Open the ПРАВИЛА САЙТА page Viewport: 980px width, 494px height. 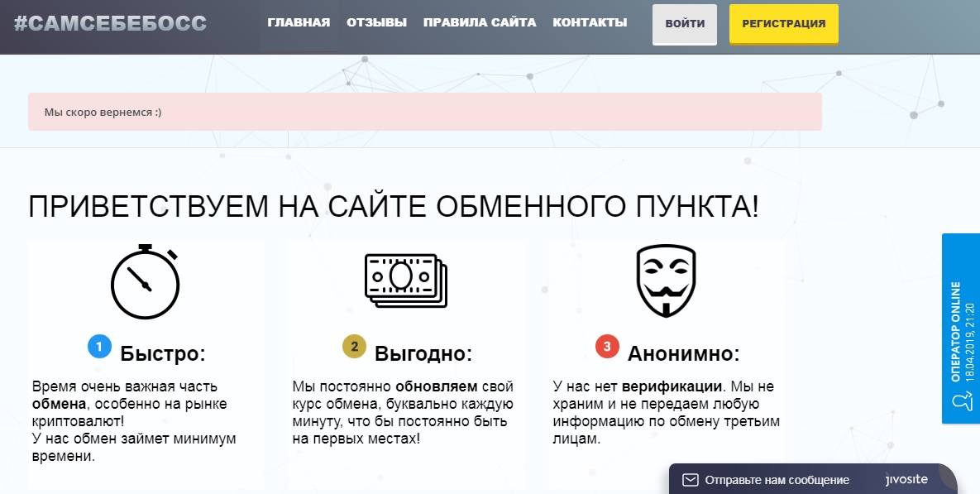[x=479, y=23]
